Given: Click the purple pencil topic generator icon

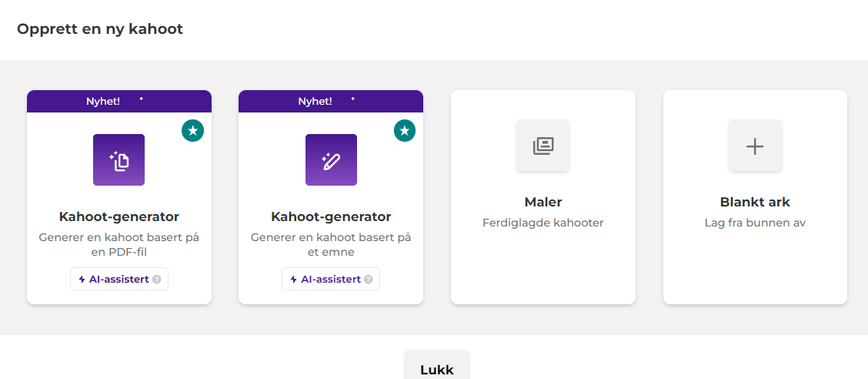Looking at the screenshot, I should pyautogui.click(x=331, y=160).
